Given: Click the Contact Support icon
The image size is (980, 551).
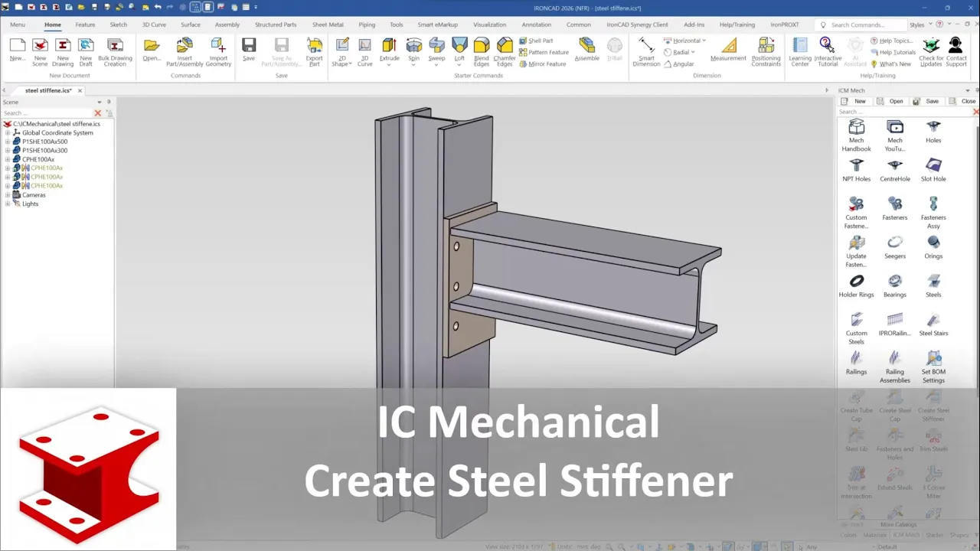Looking at the screenshot, I should pos(955,46).
